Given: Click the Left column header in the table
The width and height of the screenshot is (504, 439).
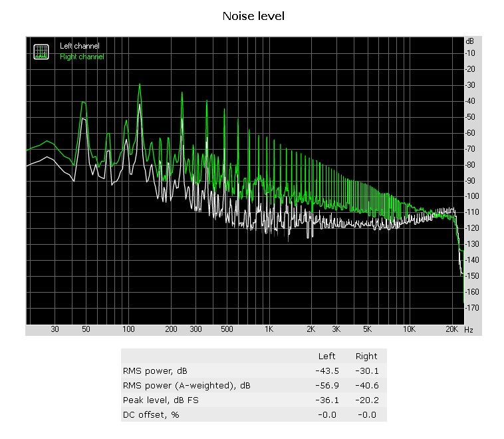Looking at the screenshot, I should (x=326, y=356).
